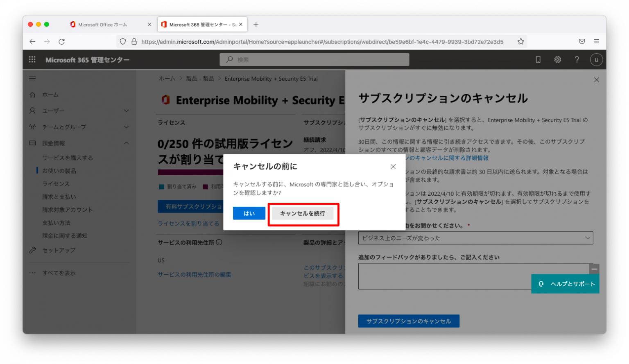Select the ホーム house icon in the sidebar
The image size is (629, 364).
pos(32,94)
